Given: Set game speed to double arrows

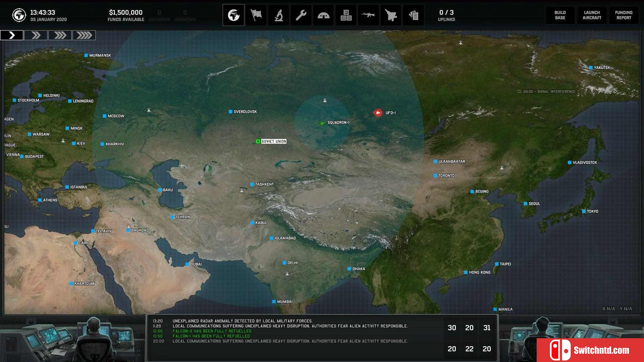Looking at the screenshot, I should (x=36, y=35).
